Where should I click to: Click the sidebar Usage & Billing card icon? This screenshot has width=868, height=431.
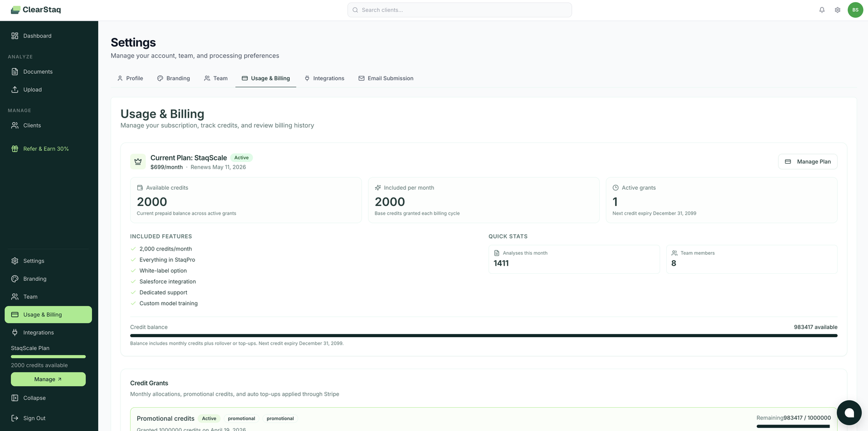point(15,314)
